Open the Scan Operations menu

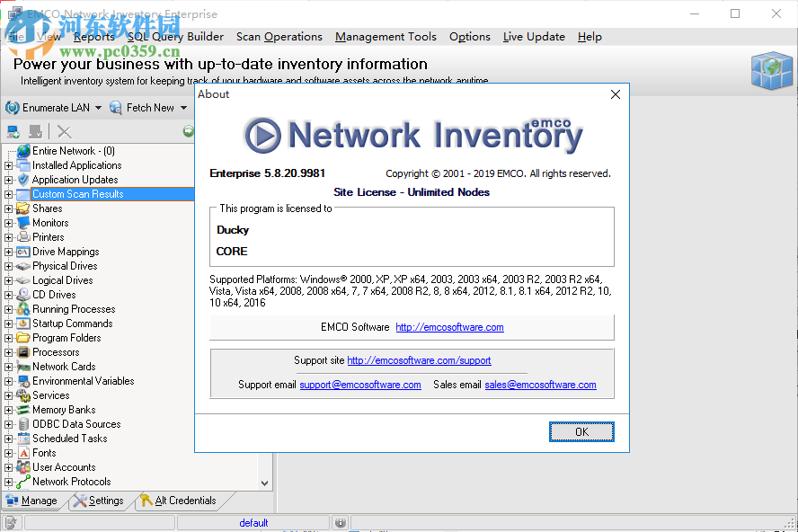point(279,37)
